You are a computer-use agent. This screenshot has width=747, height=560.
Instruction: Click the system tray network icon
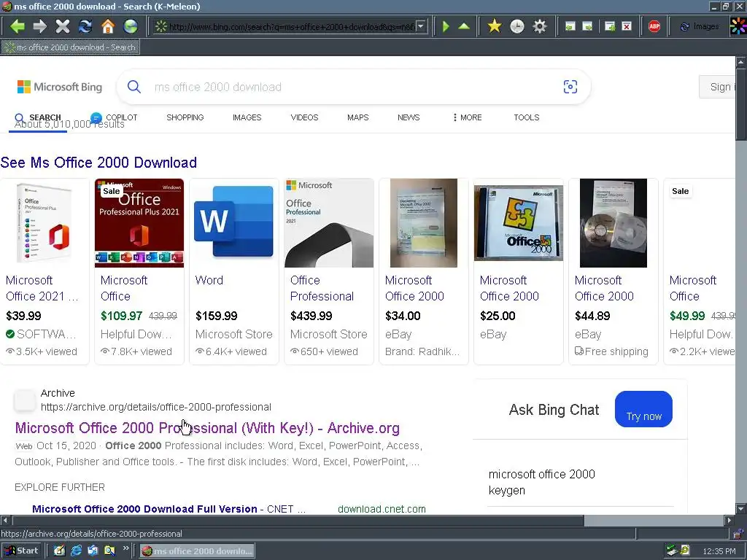[x=671, y=551]
